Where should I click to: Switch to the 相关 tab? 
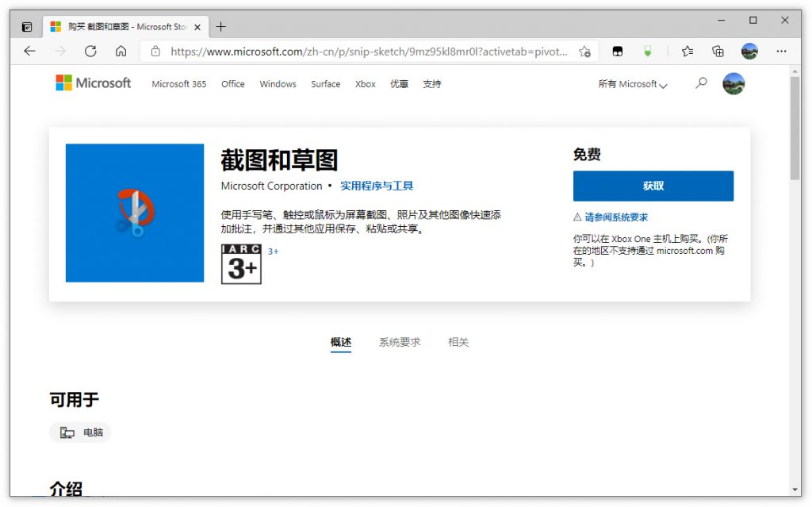(x=458, y=342)
